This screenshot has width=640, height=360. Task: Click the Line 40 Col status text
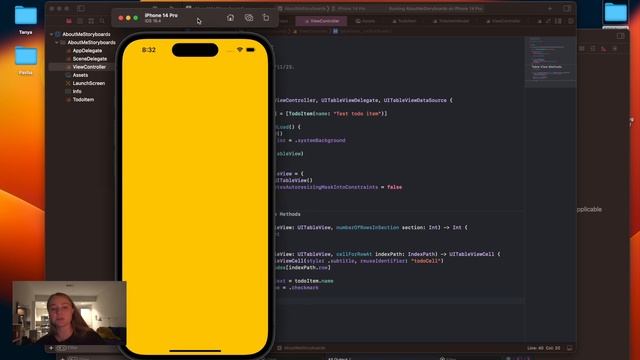pos(543,348)
